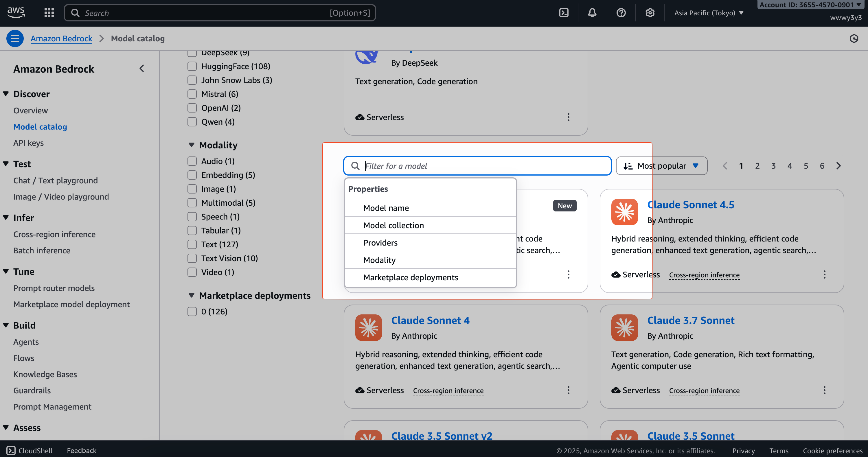Click Cross-region inference under Claude 3.7 Sonnet
The height and width of the screenshot is (457, 868).
[704, 391]
